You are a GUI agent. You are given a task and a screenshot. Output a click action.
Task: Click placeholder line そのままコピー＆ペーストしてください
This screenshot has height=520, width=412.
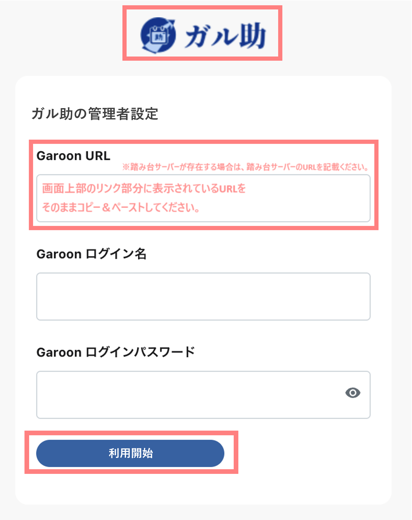coord(121,207)
